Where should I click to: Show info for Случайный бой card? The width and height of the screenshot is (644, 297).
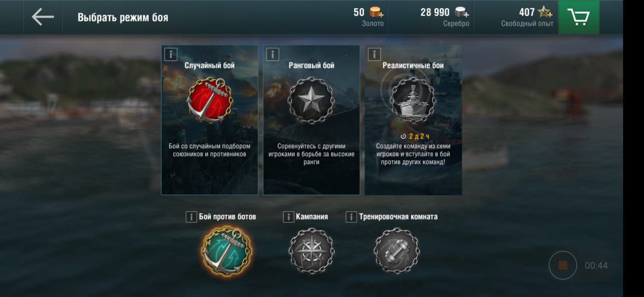click(x=171, y=54)
